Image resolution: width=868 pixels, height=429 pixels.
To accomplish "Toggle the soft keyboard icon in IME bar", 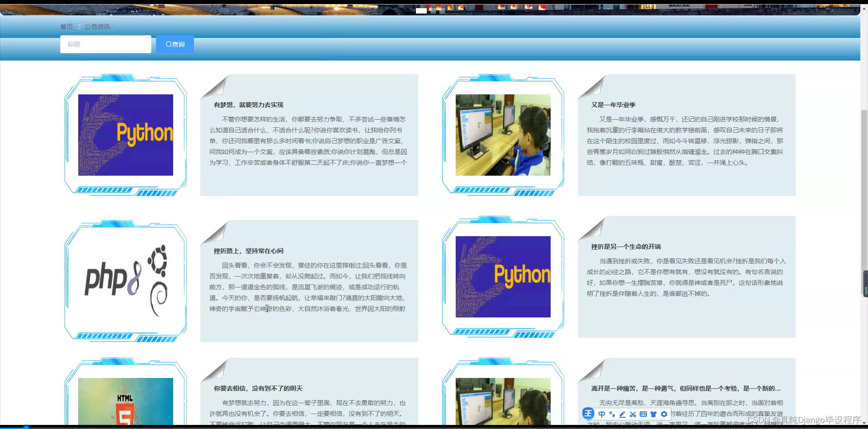I will click(x=644, y=414).
